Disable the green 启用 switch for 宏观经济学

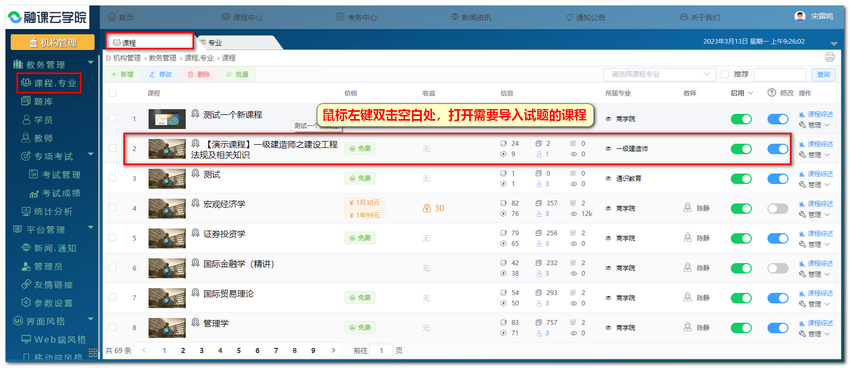(x=741, y=209)
